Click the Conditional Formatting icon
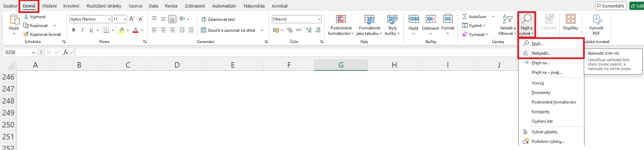This screenshot has height=150, width=644. [x=341, y=19]
